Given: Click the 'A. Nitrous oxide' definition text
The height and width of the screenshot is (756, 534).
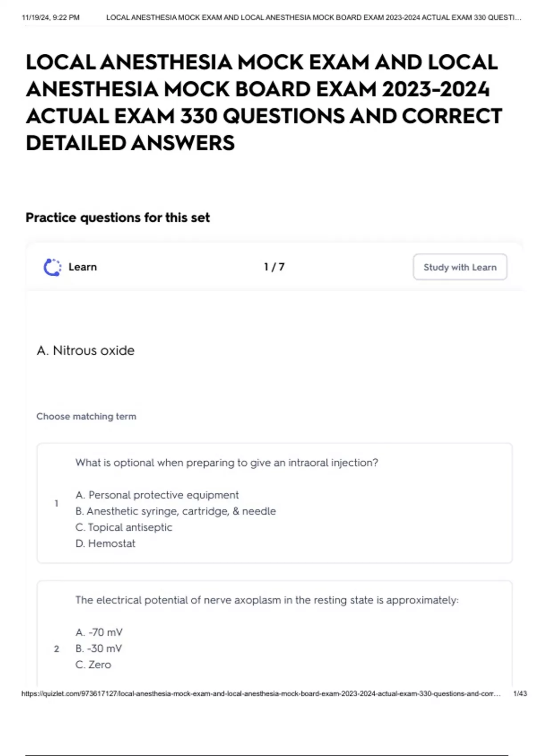Looking at the screenshot, I should 86,350.
